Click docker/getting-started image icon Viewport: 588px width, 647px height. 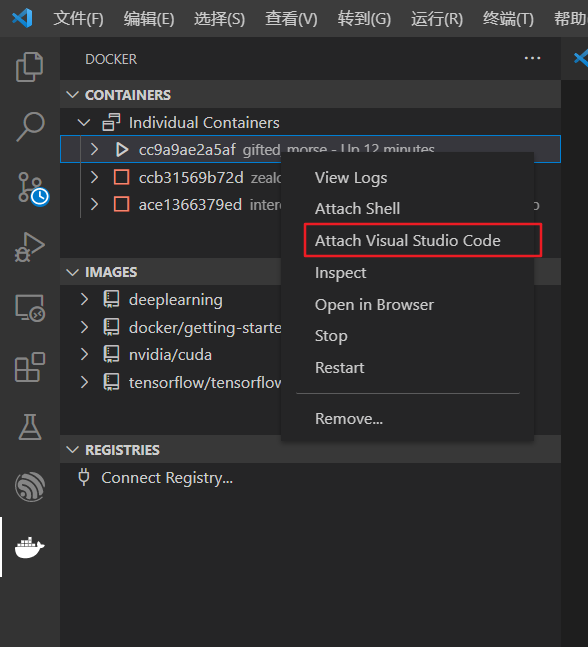(111, 327)
